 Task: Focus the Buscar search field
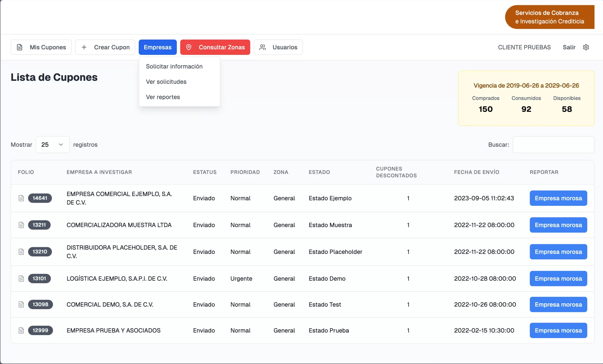tap(553, 145)
